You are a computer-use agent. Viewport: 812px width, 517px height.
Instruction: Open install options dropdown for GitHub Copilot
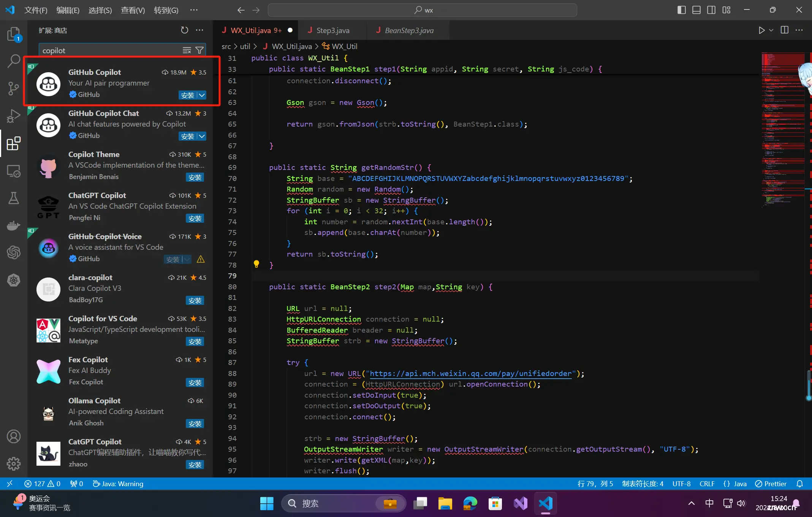[x=202, y=95]
